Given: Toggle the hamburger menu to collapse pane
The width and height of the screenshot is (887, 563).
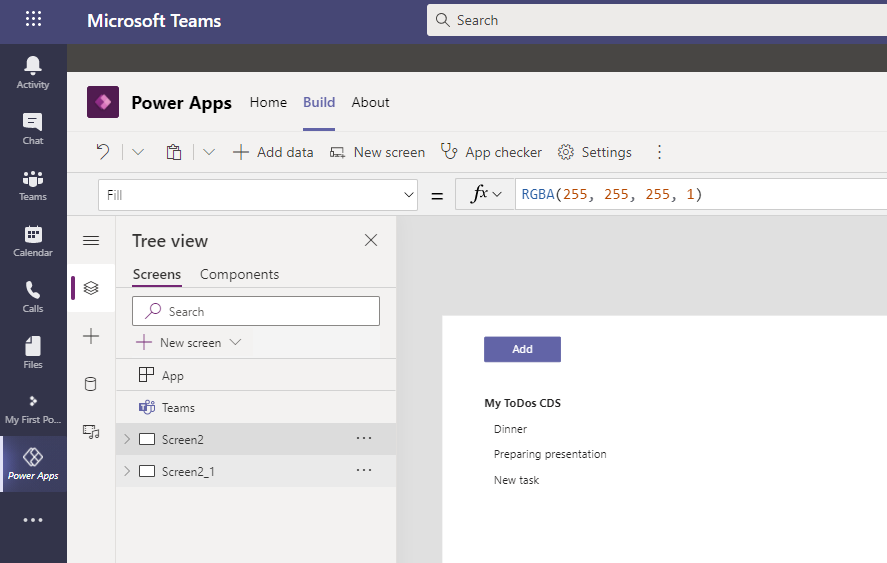Looking at the screenshot, I should coord(91,241).
